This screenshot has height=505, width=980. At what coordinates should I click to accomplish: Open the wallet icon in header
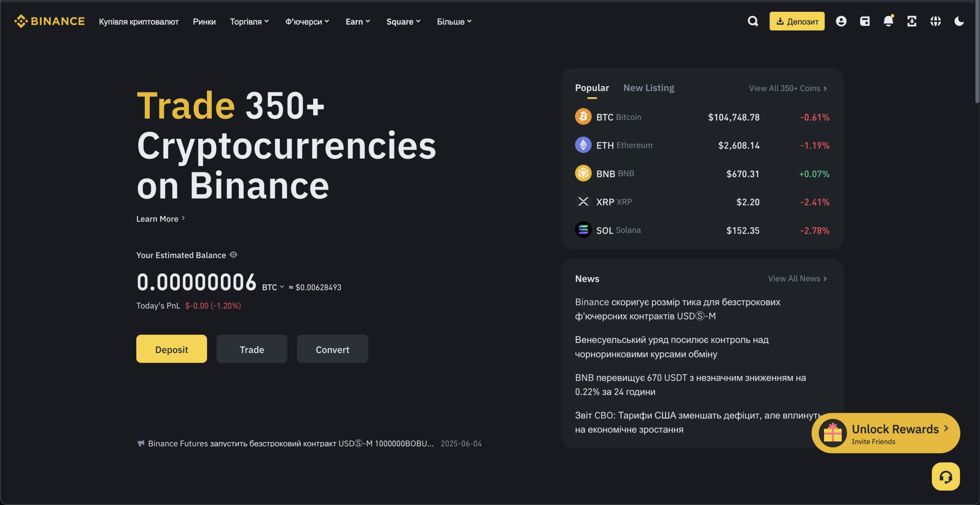(x=865, y=21)
